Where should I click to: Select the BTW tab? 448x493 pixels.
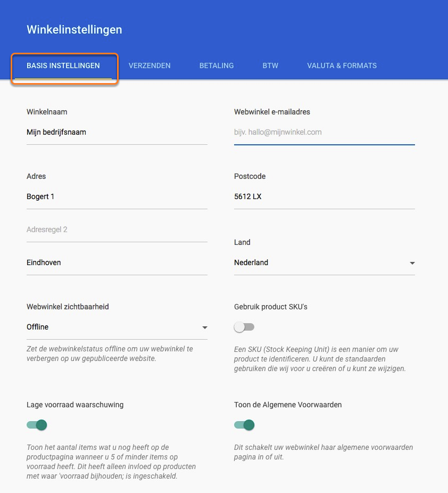pyautogui.click(x=270, y=65)
